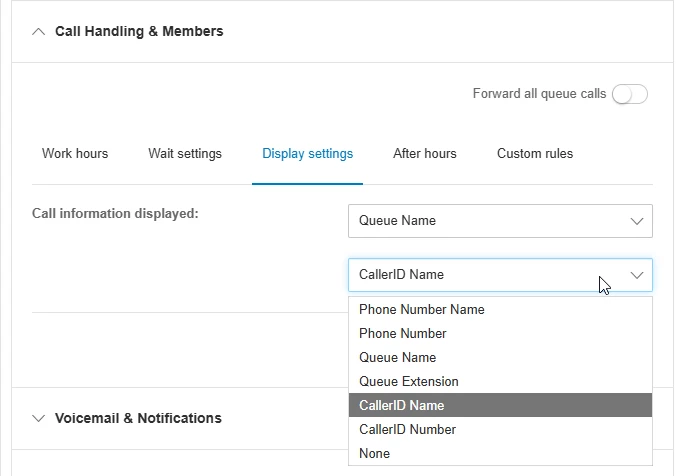Go to the After hours tab
Screen dimensions: 695x476
click(424, 154)
